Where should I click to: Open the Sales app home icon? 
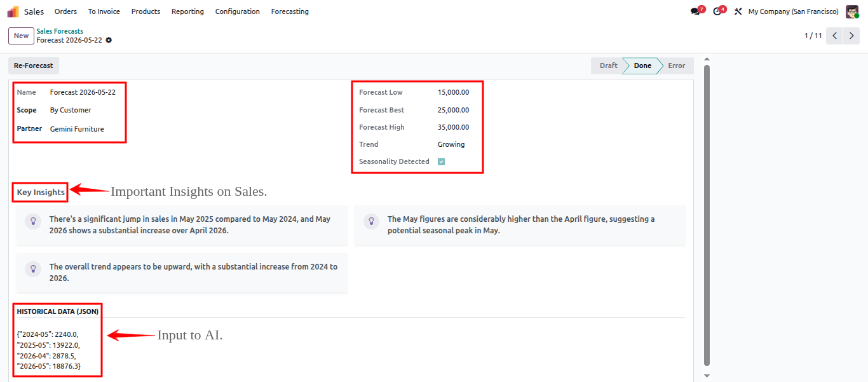point(13,11)
